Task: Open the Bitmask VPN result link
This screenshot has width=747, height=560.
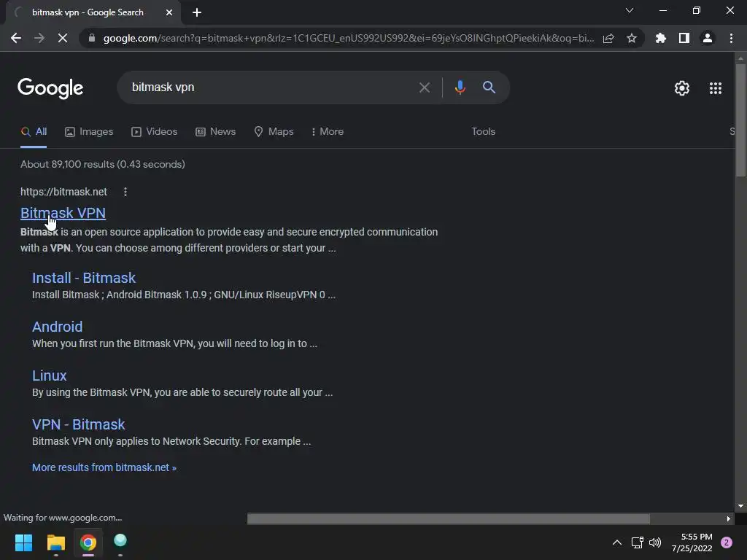Action: pyautogui.click(x=63, y=214)
